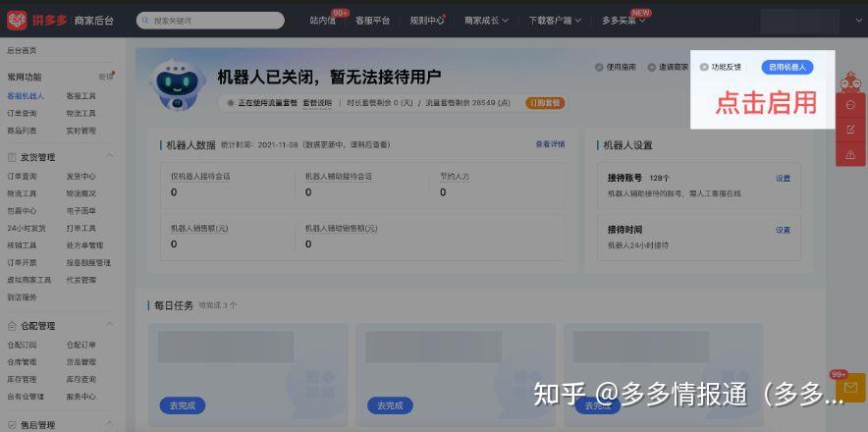The width and height of the screenshot is (868, 432).
Task: Open 库存查询 in the sidebar
Action: coord(81,379)
